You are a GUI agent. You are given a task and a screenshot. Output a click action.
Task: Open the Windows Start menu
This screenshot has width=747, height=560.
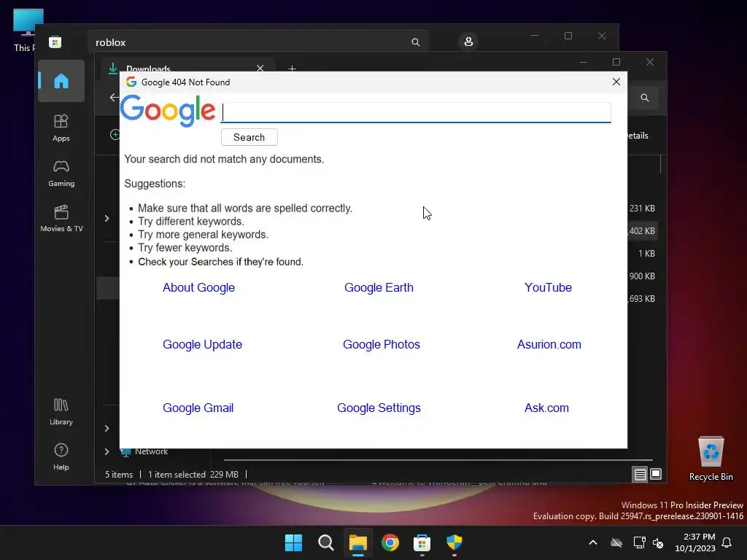click(x=293, y=542)
